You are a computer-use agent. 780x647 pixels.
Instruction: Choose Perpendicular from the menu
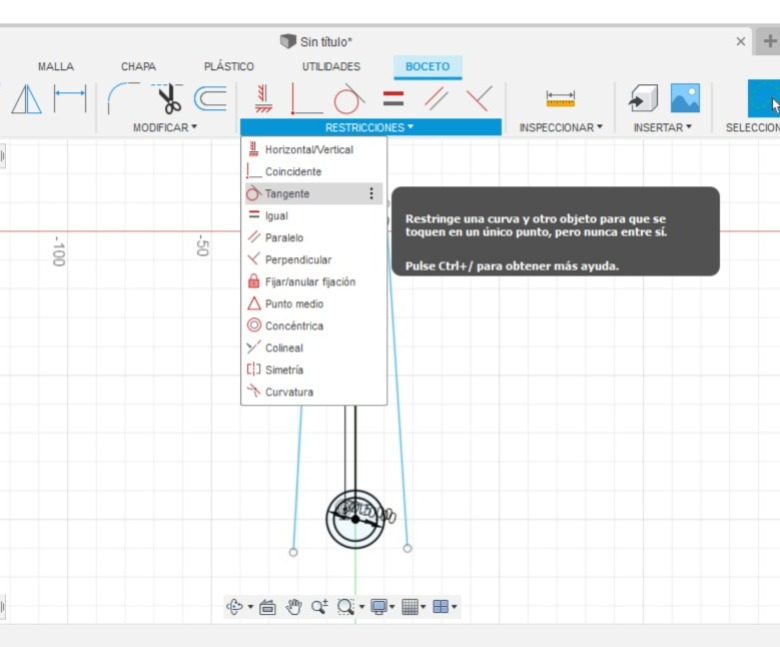coord(314,260)
